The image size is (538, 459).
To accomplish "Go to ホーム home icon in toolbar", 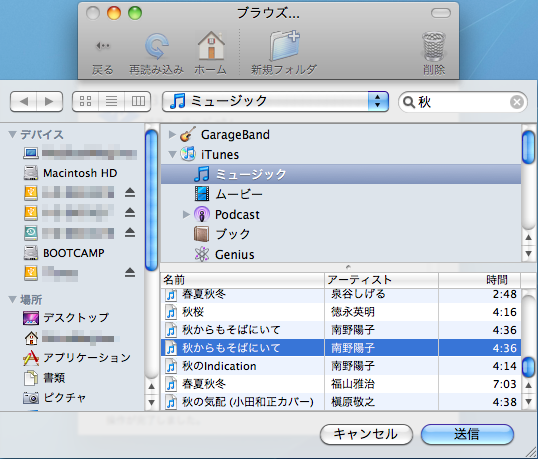I will pos(211,46).
